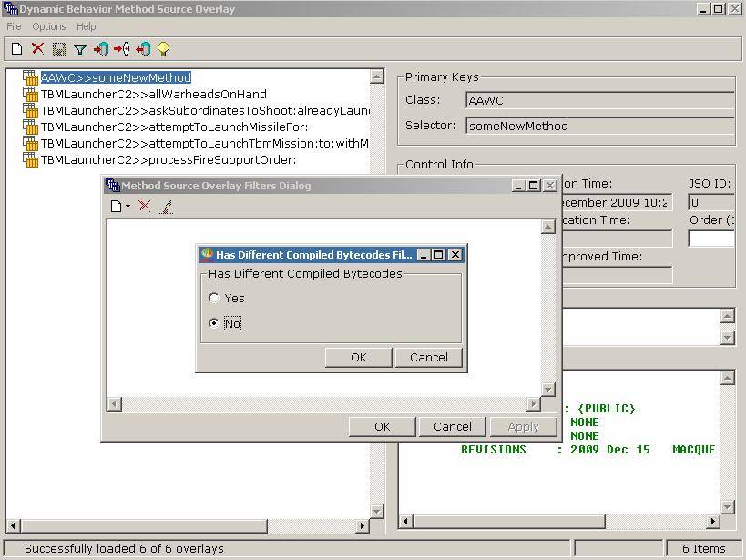Select TBMLauncherC2>>processFireSupportOrder: in the list
This screenshot has width=746, height=560.
[x=168, y=159]
